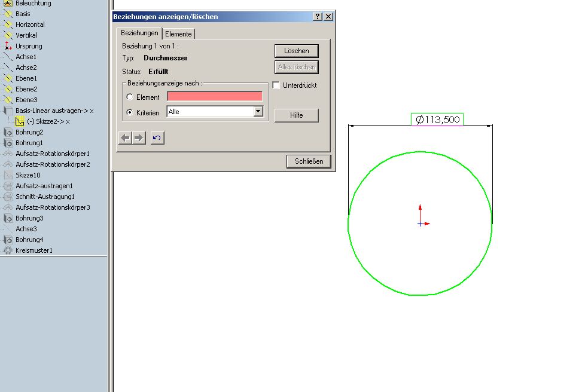Select the (-) Skizze2-> x label
The image size is (585, 392).
(x=48, y=121)
